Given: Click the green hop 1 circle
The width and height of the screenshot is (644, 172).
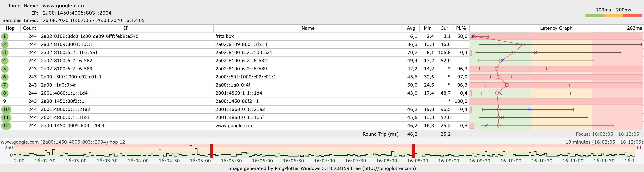Looking at the screenshot, I should coord(4,36).
